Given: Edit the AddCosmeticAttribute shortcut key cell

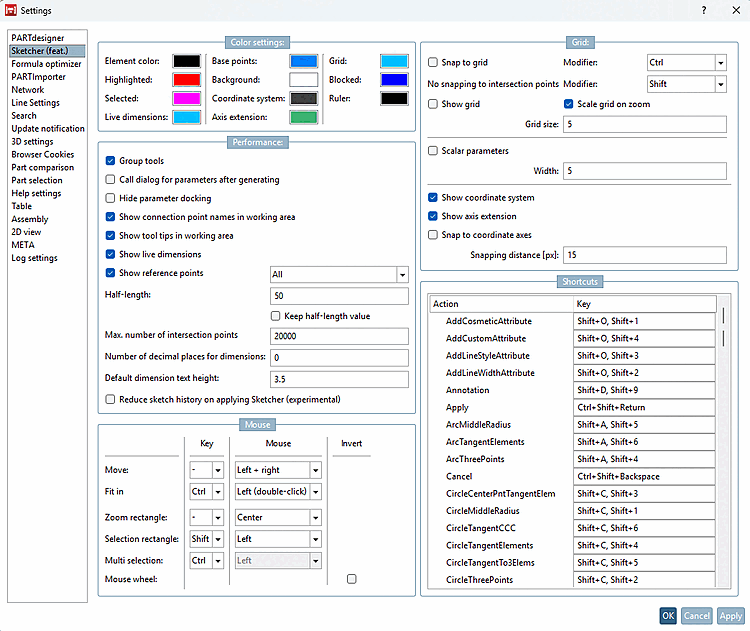Looking at the screenshot, I should point(644,321).
